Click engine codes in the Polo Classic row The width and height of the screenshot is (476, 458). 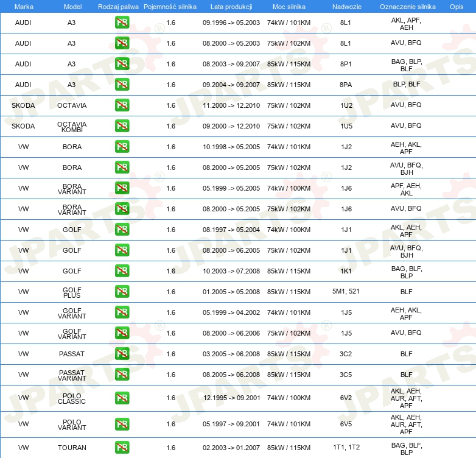tap(406, 398)
